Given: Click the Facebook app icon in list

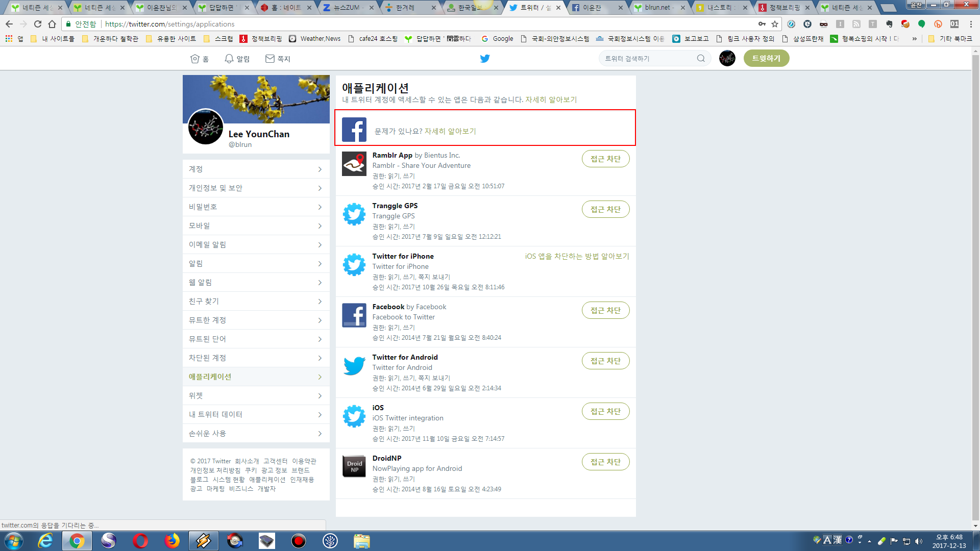Looking at the screenshot, I should (354, 315).
